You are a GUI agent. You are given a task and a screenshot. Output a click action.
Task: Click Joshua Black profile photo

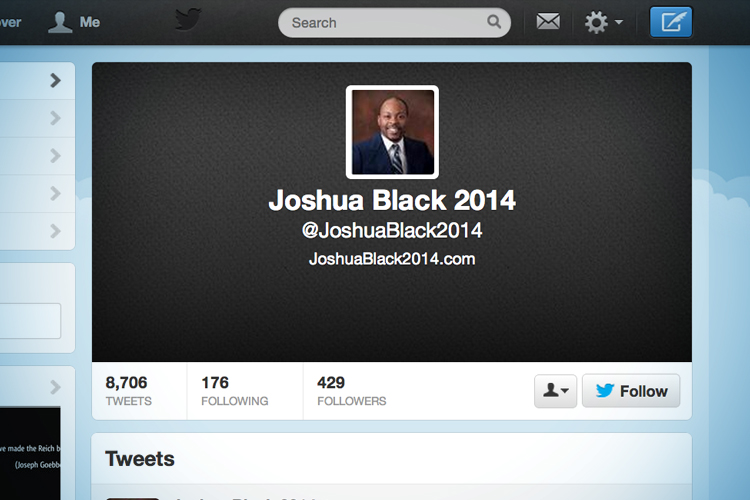click(392, 132)
